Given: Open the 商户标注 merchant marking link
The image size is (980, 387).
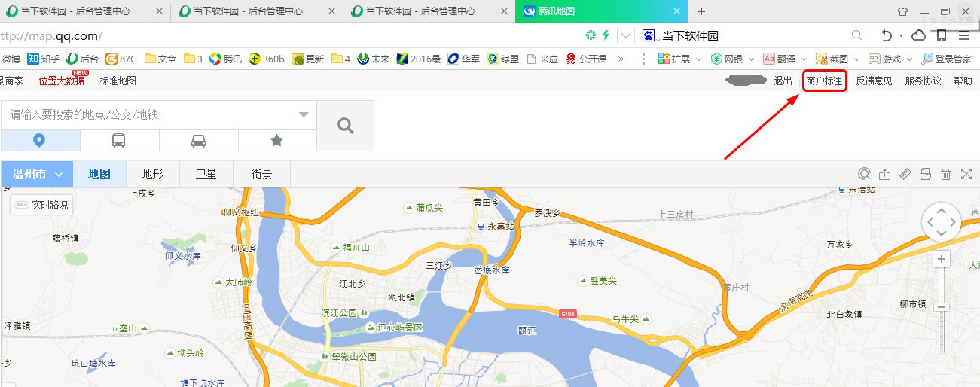Looking at the screenshot, I should point(824,81).
